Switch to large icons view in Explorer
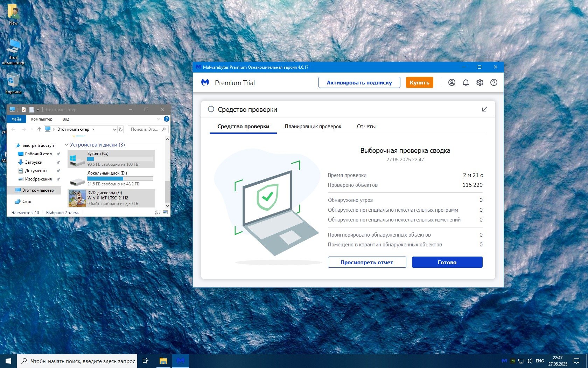 (x=165, y=212)
